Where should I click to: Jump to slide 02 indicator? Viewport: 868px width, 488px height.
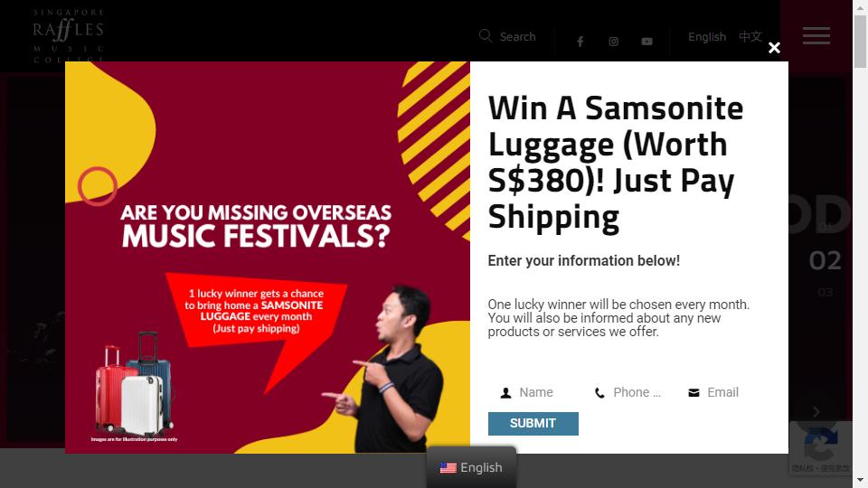(x=825, y=260)
